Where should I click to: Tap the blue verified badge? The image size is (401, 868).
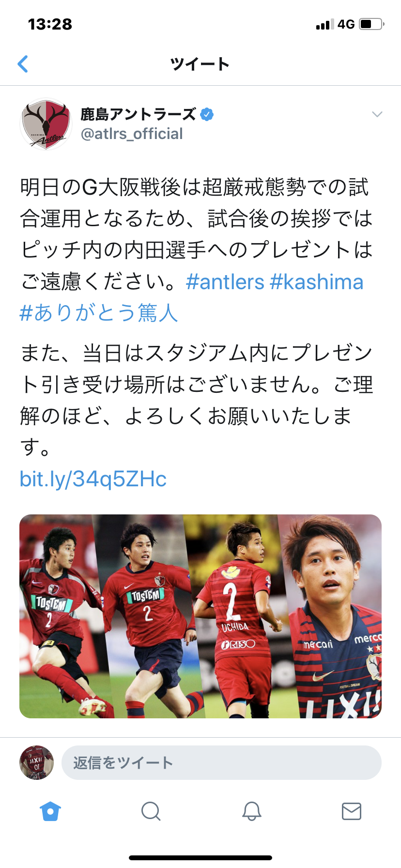coord(207,114)
